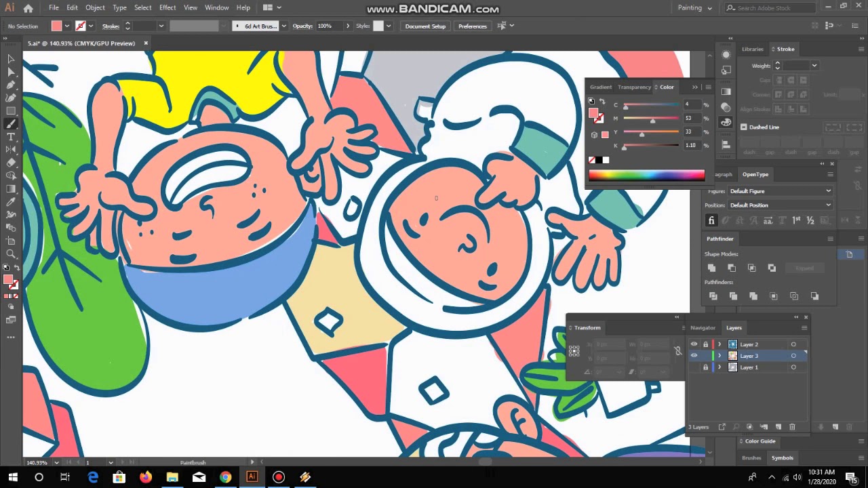The height and width of the screenshot is (488, 868).
Task: Click the Unite shape mode icon
Action: pyautogui.click(x=711, y=268)
